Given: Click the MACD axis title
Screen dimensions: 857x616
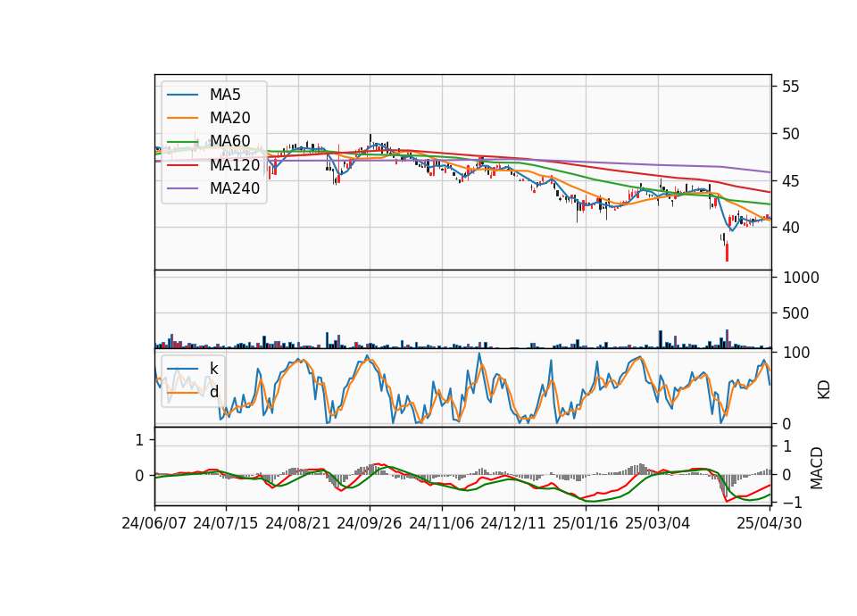Looking at the screenshot, I should [x=817, y=468].
